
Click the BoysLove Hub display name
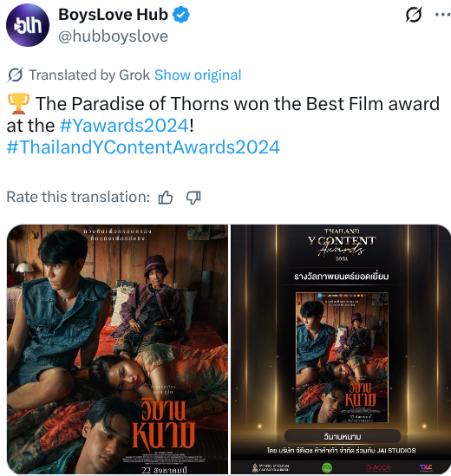tap(113, 15)
